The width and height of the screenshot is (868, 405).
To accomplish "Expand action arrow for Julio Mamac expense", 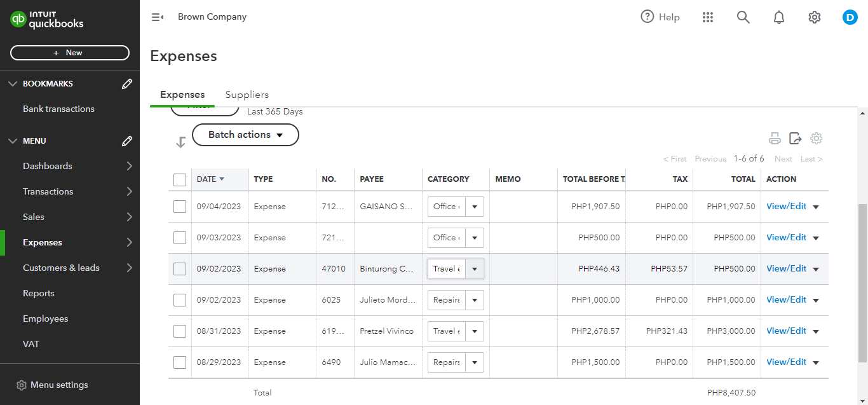I will pyautogui.click(x=816, y=363).
